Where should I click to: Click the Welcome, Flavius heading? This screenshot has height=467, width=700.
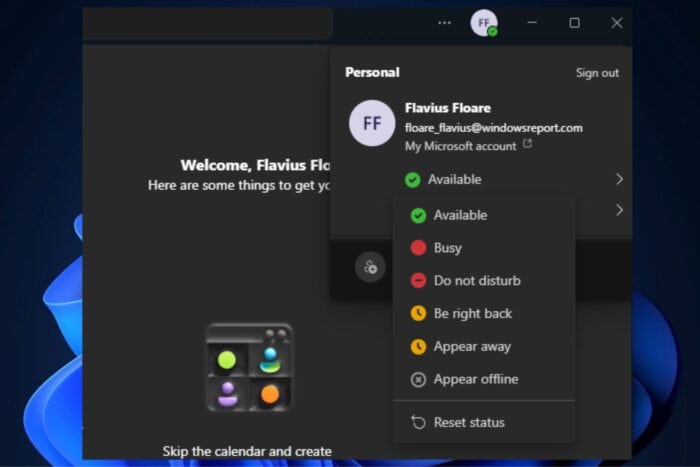[255, 165]
